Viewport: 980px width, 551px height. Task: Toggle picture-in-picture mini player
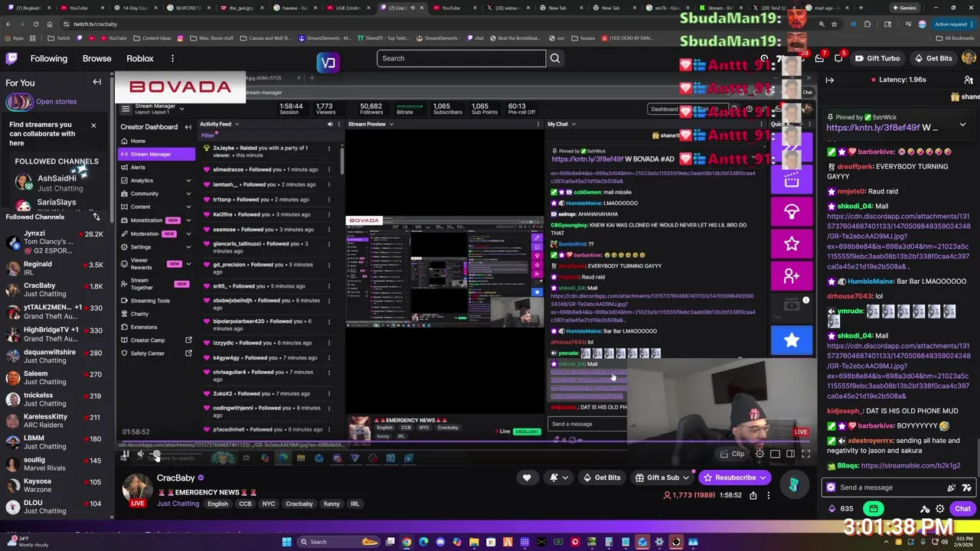[x=775, y=454]
